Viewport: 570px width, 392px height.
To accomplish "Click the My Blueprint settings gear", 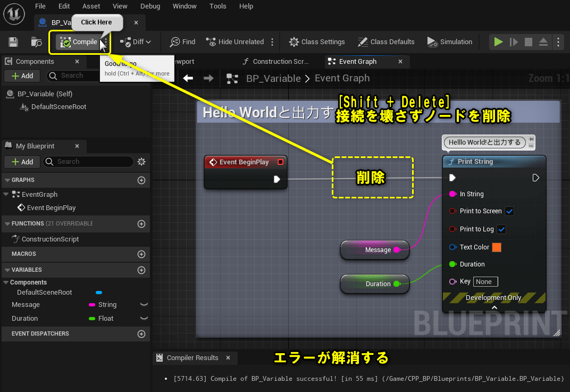I will pos(141,162).
